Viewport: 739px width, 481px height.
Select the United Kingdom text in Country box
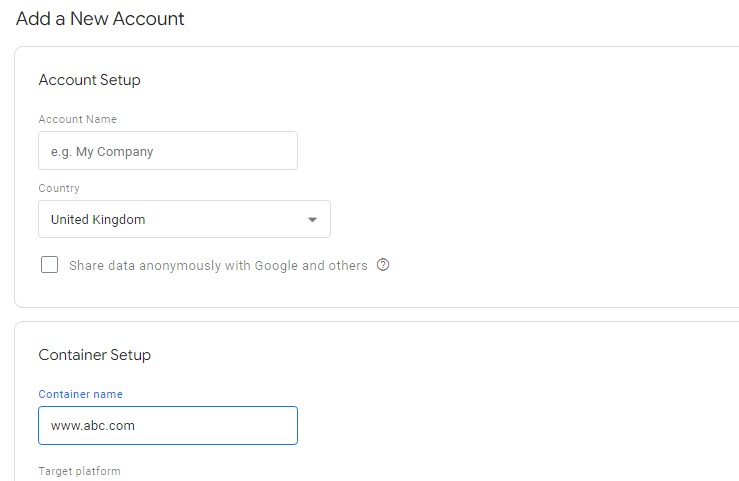(98, 220)
